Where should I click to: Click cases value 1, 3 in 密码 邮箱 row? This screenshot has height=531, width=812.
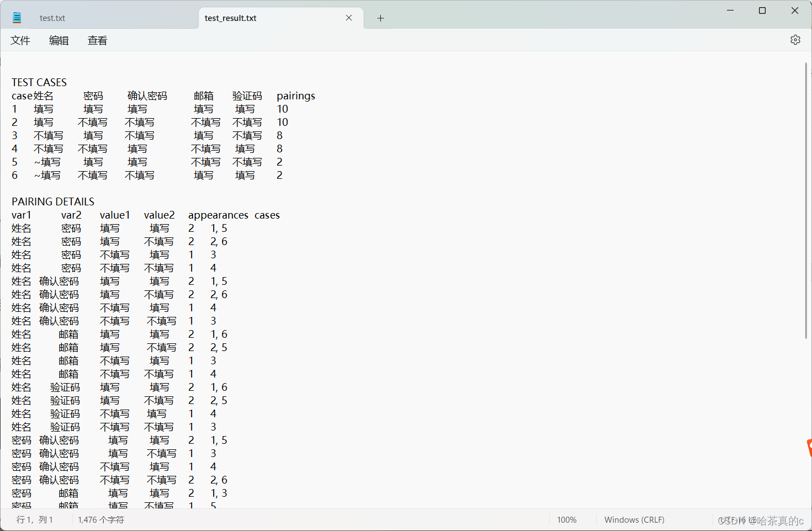pos(219,493)
